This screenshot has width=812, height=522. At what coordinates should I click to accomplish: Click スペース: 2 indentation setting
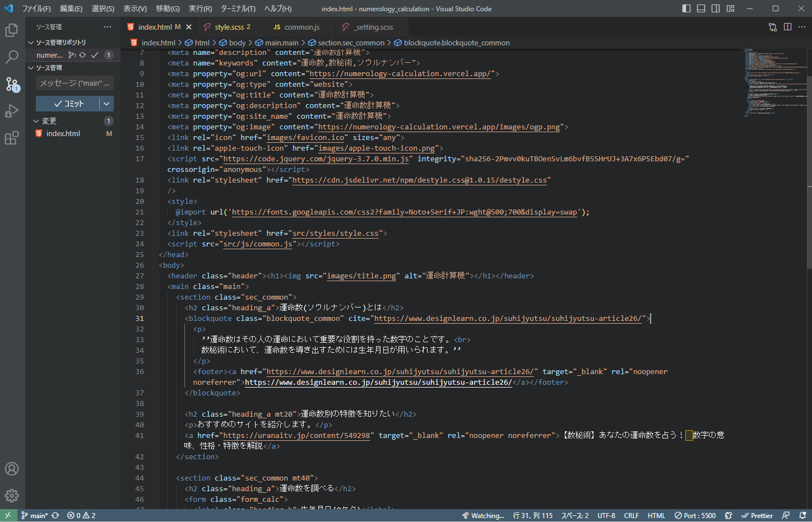[575, 515]
